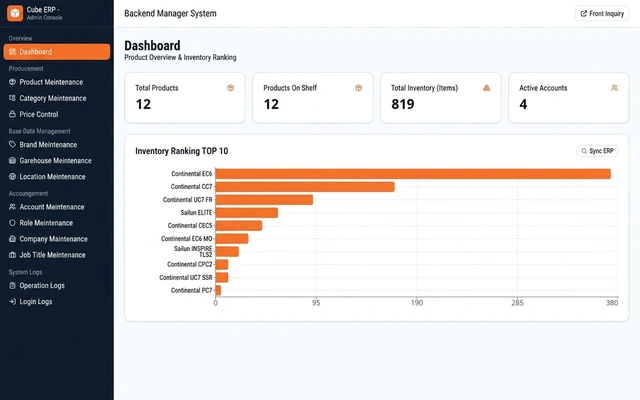
Task: Click the search icon in Sync ERP
Action: pos(584,151)
